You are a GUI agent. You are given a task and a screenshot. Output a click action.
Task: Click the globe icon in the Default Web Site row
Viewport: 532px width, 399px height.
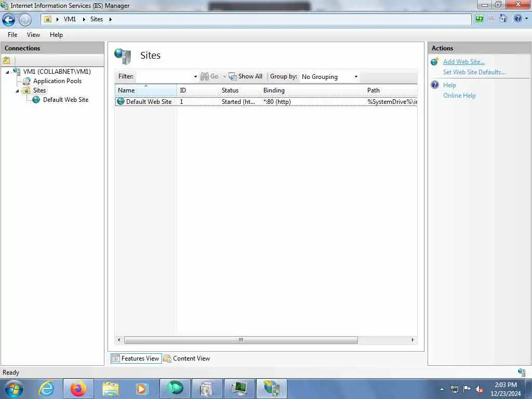point(121,101)
